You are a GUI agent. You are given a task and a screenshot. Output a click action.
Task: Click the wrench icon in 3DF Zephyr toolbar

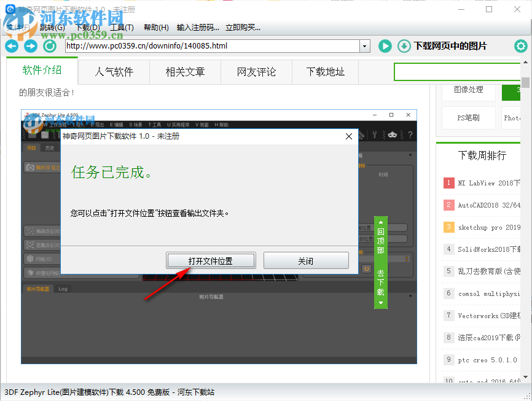pos(375,133)
